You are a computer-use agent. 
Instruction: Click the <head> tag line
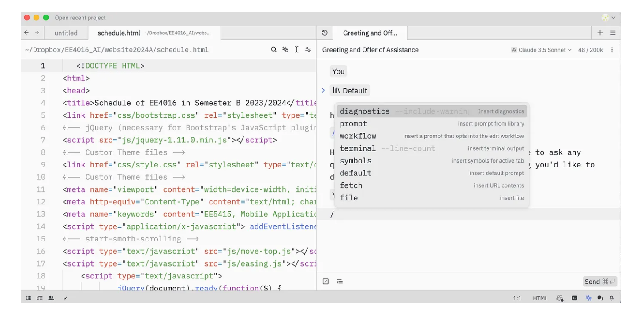coord(76,91)
